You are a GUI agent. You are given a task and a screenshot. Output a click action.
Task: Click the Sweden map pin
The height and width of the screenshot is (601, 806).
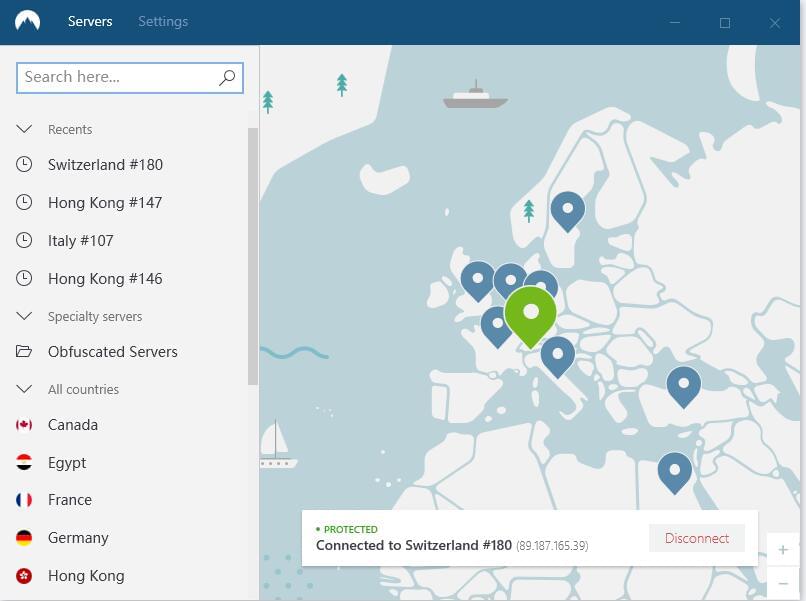point(567,211)
